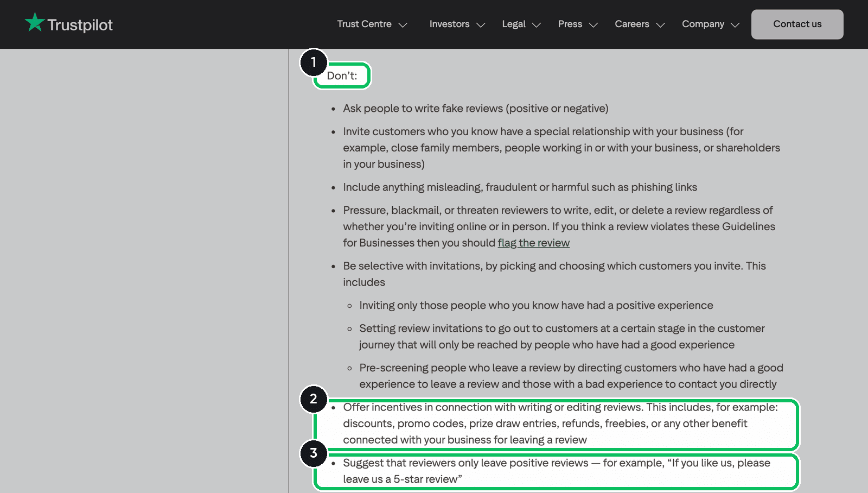This screenshot has height=493, width=868.
Task: Click 'Be selective with invitations' bullet text
Action: click(x=554, y=274)
